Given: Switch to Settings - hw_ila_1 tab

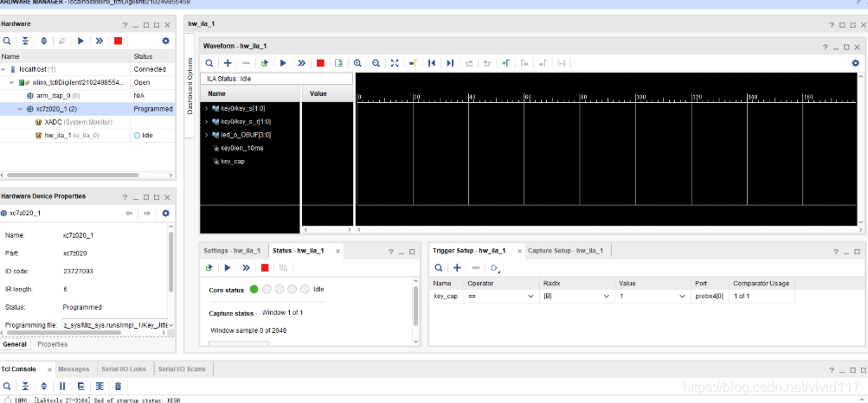Looking at the screenshot, I should [232, 251].
